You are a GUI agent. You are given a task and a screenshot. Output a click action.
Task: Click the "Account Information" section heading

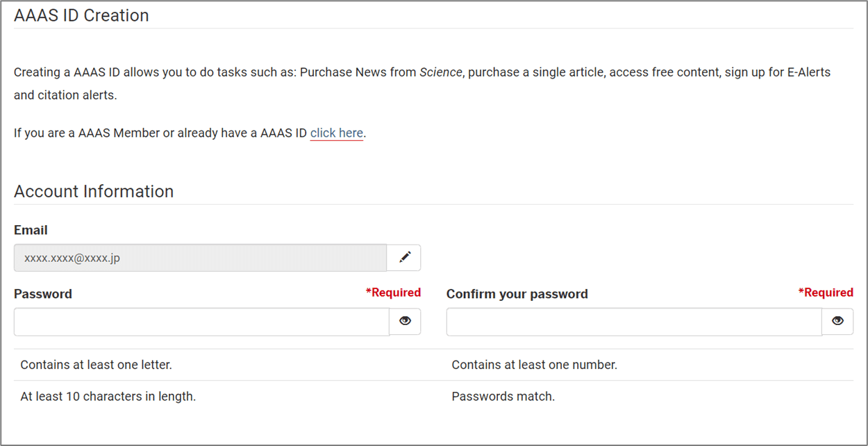click(94, 192)
